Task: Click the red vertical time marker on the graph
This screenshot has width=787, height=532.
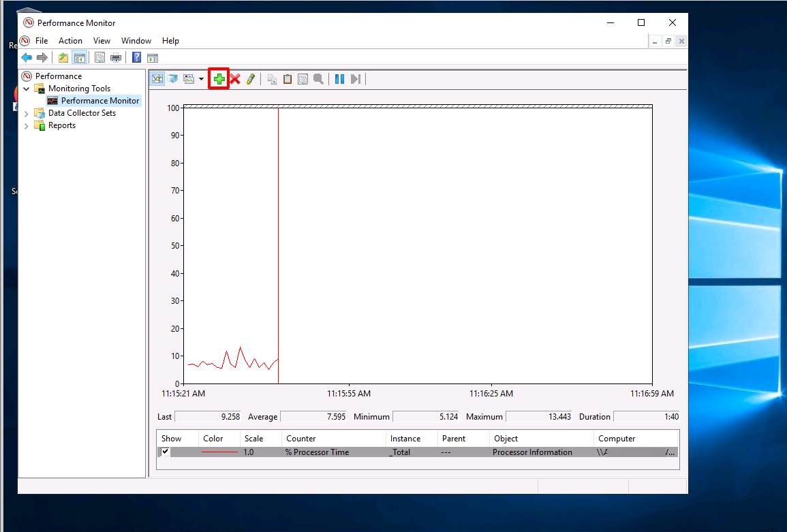Action: (x=278, y=246)
